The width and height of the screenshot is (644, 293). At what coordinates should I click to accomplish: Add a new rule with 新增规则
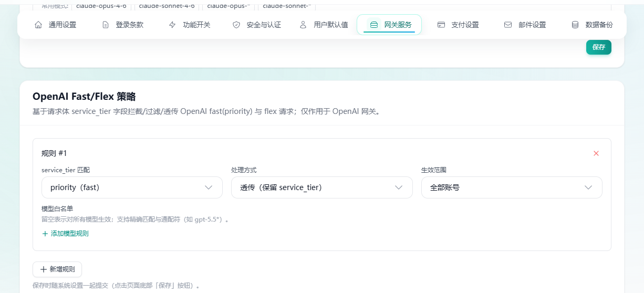pyautogui.click(x=57, y=269)
